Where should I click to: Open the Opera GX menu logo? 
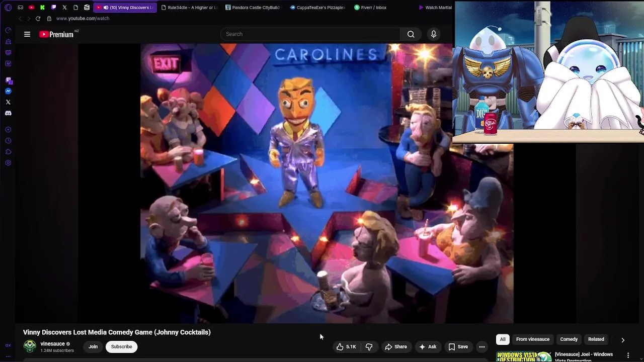pyautogui.click(x=8, y=8)
